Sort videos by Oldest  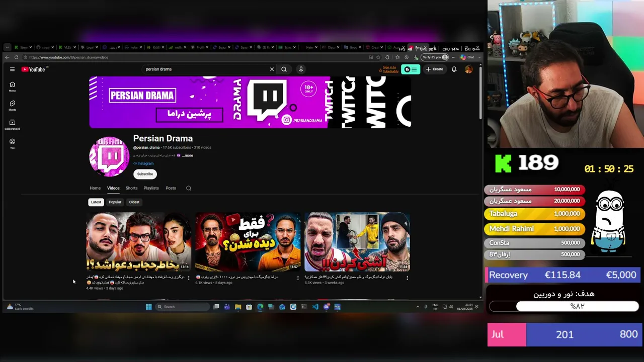(134, 202)
